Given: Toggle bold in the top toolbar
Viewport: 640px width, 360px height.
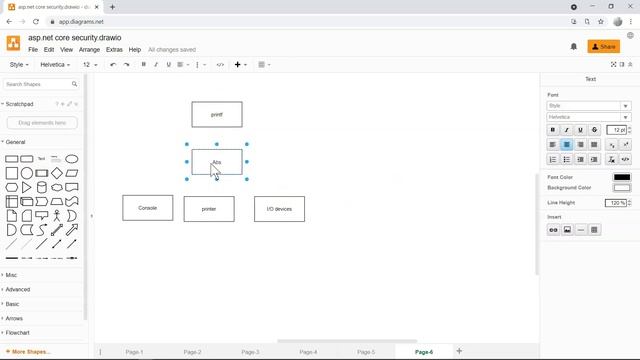Looking at the screenshot, I should [x=144, y=64].
